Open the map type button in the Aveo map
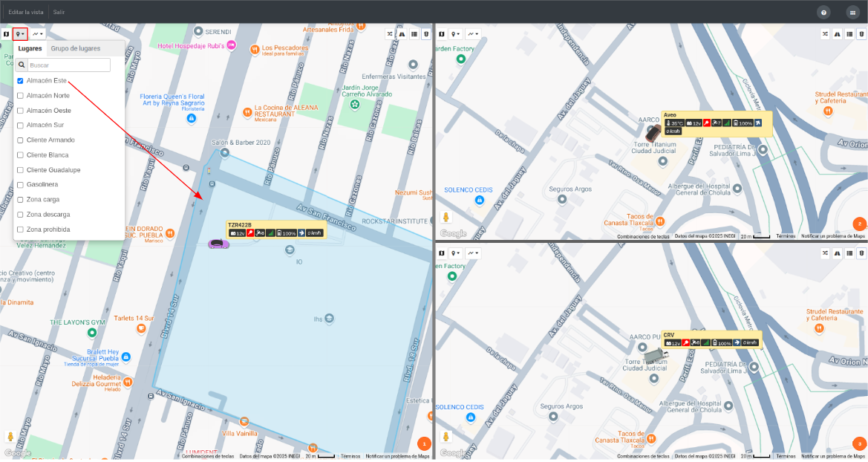Image resolution: width=868 pixels, height=462 pixels. tap(442, 34)
